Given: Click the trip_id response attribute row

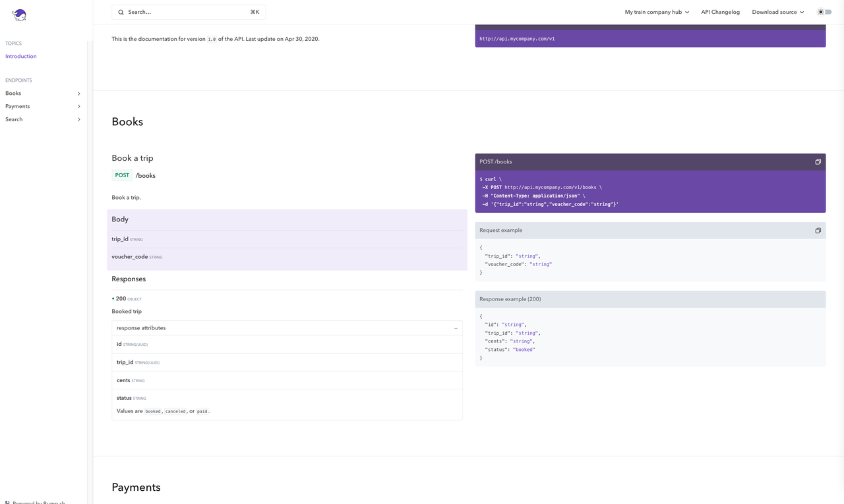Looking at the screenshot, I should [x=287, y=362].
